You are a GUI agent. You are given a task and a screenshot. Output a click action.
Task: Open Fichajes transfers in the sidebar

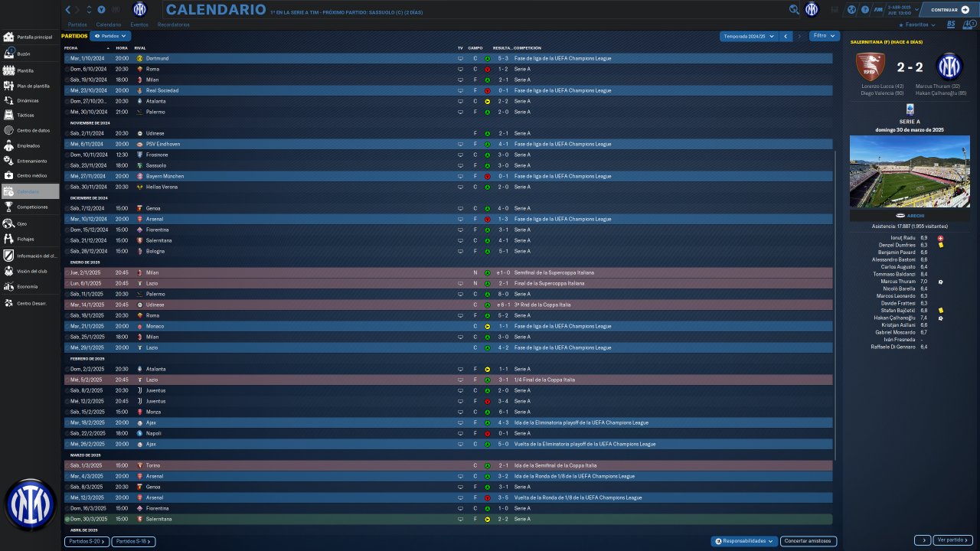pyautogui.click(x=29, y=239)
